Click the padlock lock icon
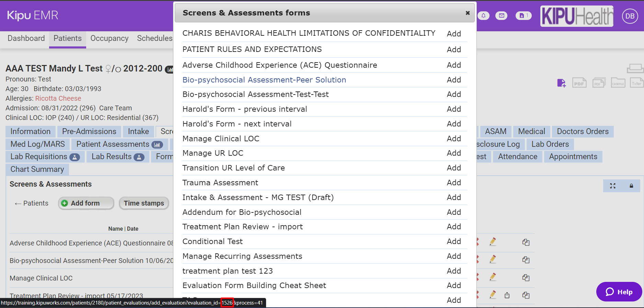Image resolution: width=644 pixels, height=308 pixels. [631, 186]
